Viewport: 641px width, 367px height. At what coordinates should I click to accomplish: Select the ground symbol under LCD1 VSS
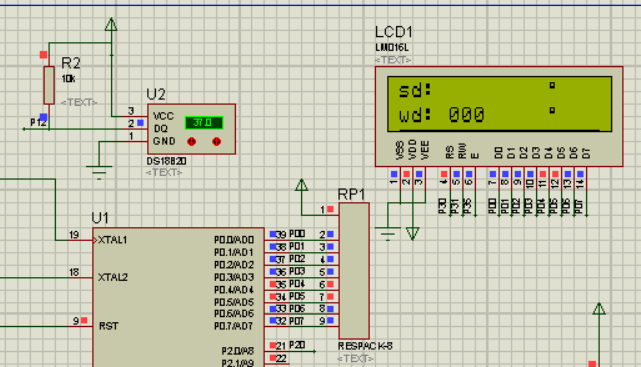(x=388, y=234)
